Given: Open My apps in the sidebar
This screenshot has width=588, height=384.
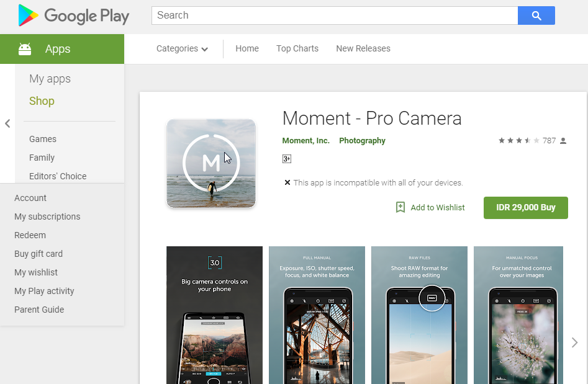Looking at the screenshot, I should click(x=50, y=79).
